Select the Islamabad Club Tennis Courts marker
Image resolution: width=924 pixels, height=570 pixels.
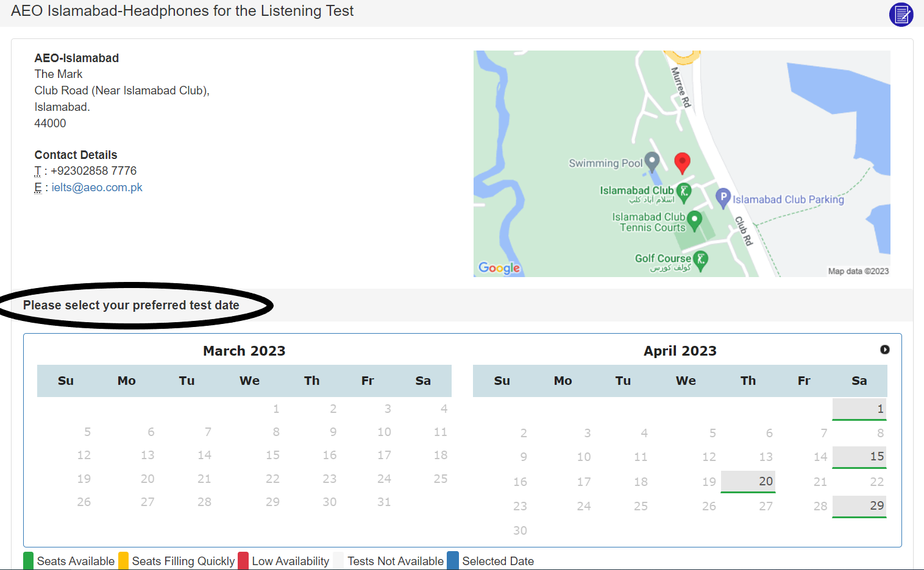[x=694, y=220]
